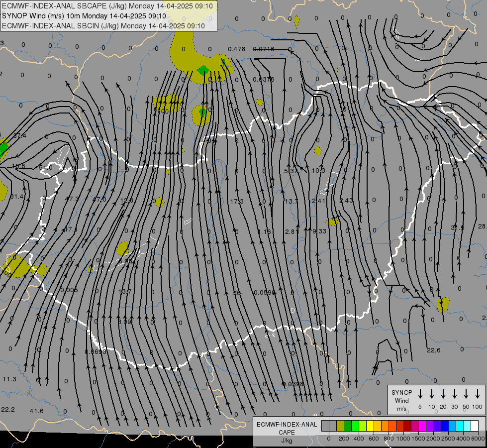Click the '2500' tick label in CAPE legend
Screen dimensions: 487x448
(448, 439)
